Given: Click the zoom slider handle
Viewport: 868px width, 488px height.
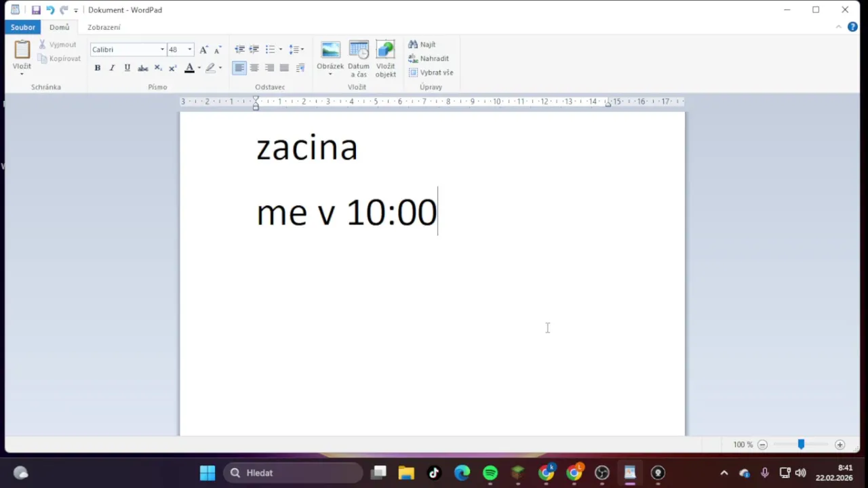Looking at the screenshot, I should pyautogui.click(x=801, y=444).
